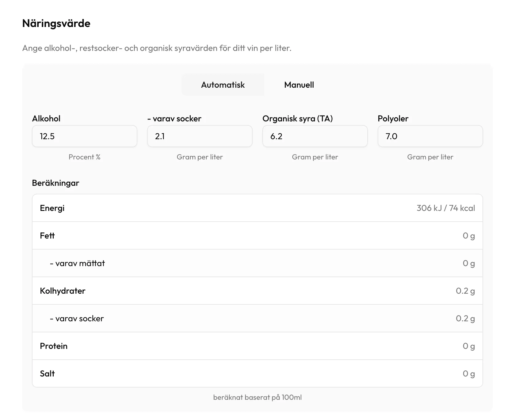Edit the Organisk syra (TA) field
This screenshot has height=420, width=515.
pyautogui.click(x=315, y=136)
